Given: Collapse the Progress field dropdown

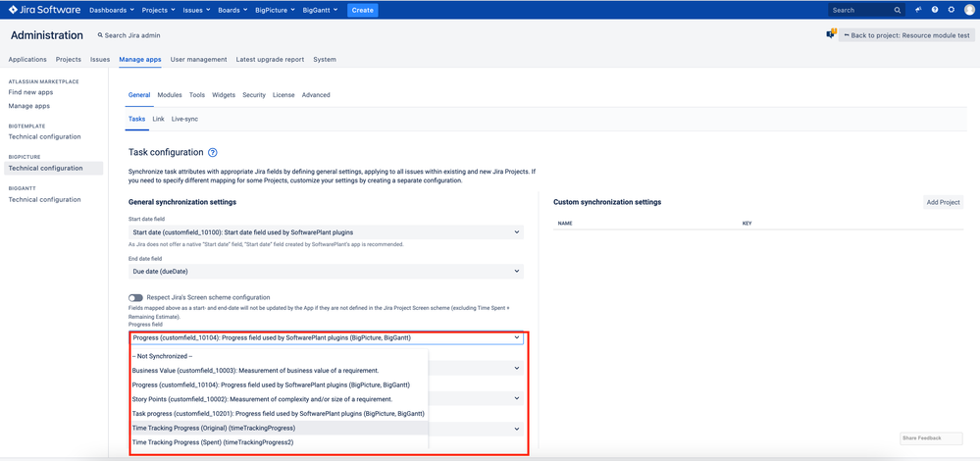Looking at the screenshot, I should 326,338.
